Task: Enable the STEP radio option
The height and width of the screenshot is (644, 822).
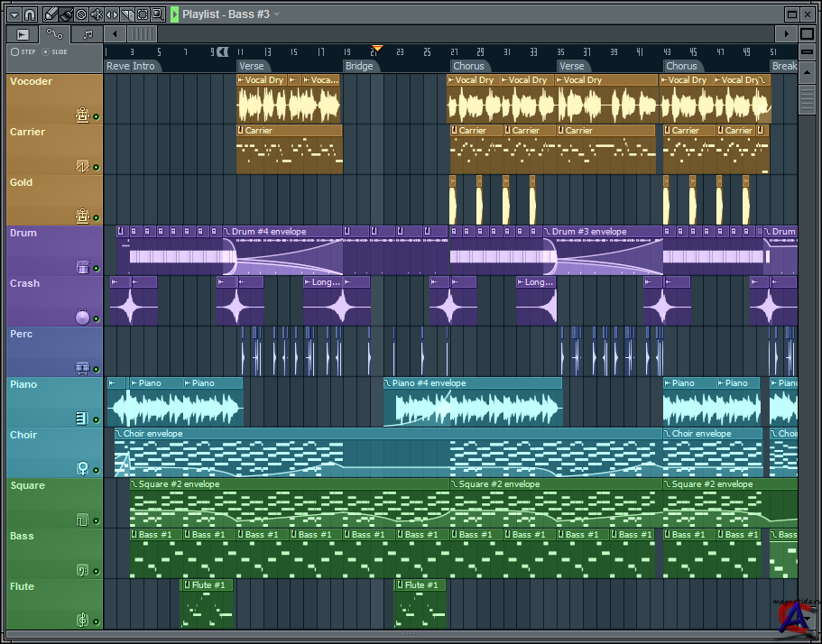Action: coord(15,52)
